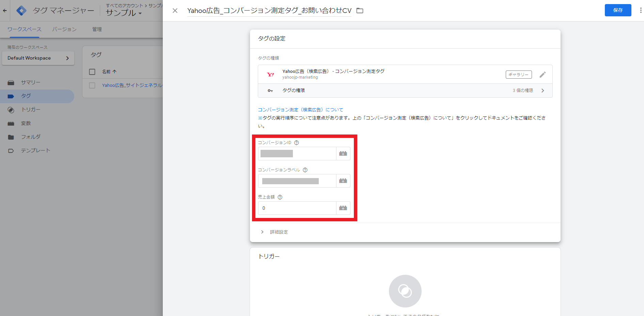Open トリガー in the sidebar

[37, 110]
